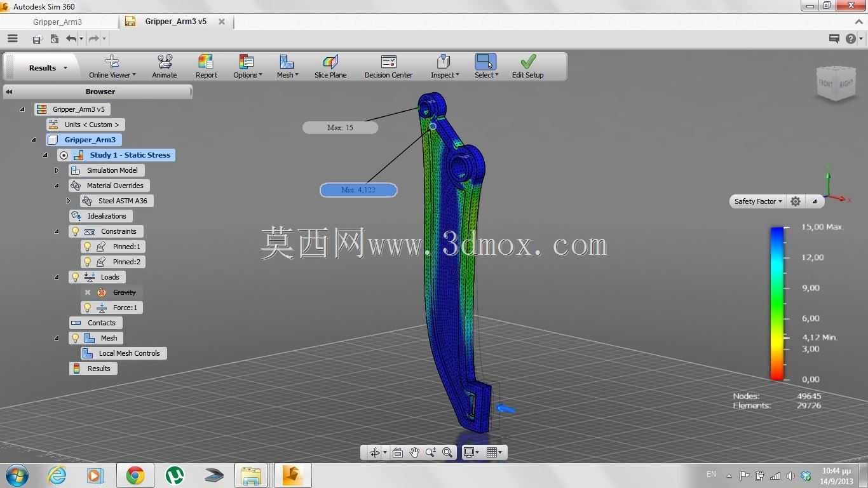The width and height of the screenshot is (868, 488).
Task: Collapse the Material Overrides node
Action: pyautogui.click(x=57, y=186)
